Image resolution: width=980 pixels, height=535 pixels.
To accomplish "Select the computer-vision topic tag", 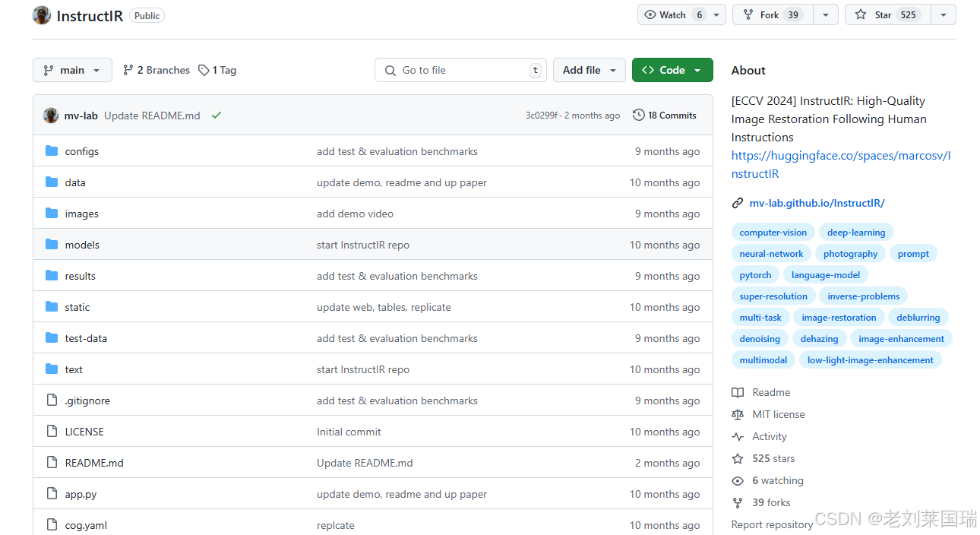I will click(x=773, y=233).
